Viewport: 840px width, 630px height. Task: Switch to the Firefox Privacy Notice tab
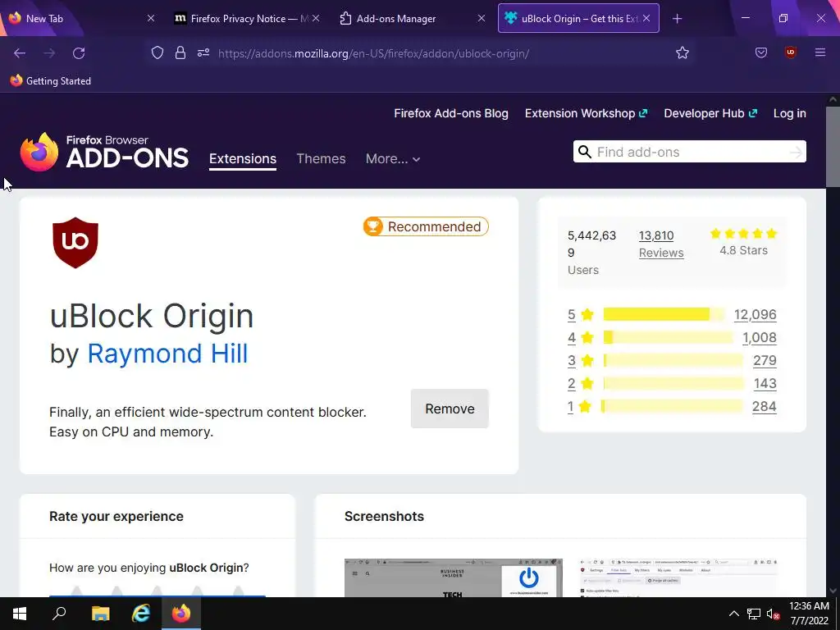pos(244,18)
